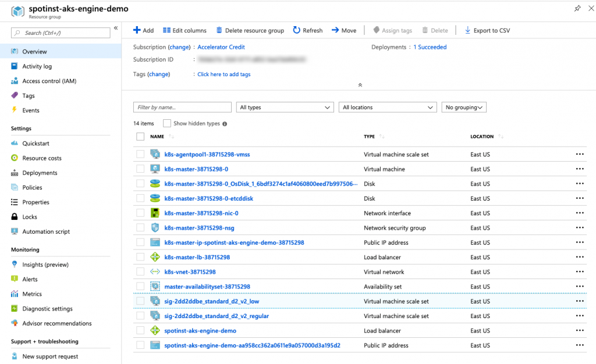The image size is (596, 364).
Task: Open the Automation script blade
Action: (x=45, y=231)
